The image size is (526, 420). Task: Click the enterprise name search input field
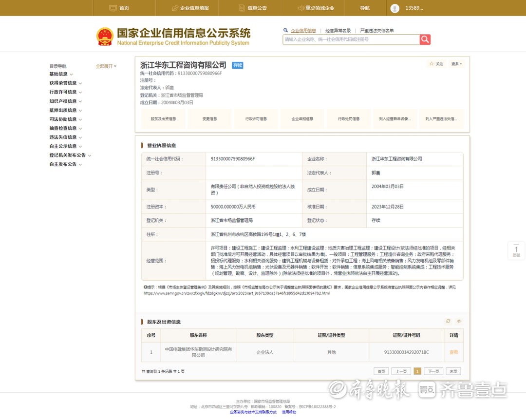(x=351, y=39)
